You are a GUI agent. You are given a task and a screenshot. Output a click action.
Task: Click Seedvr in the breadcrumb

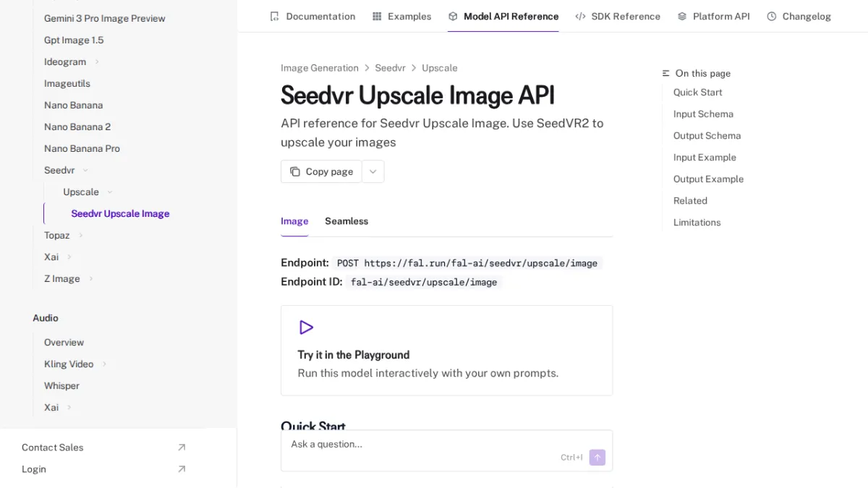pos(390,68)
